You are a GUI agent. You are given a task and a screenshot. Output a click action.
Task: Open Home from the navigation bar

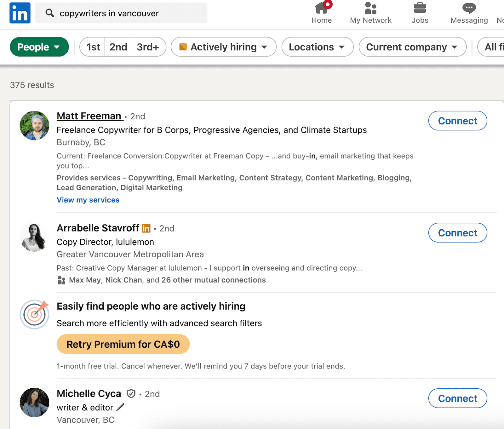321,13
